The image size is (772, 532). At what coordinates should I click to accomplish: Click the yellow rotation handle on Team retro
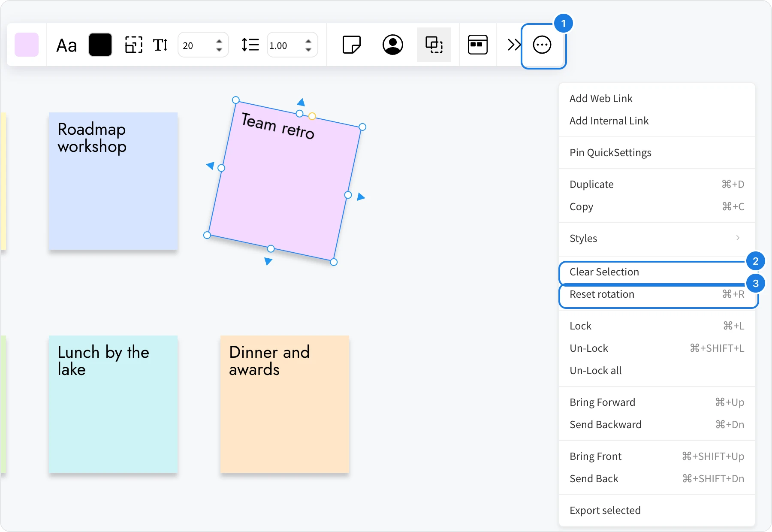[312, 116]
